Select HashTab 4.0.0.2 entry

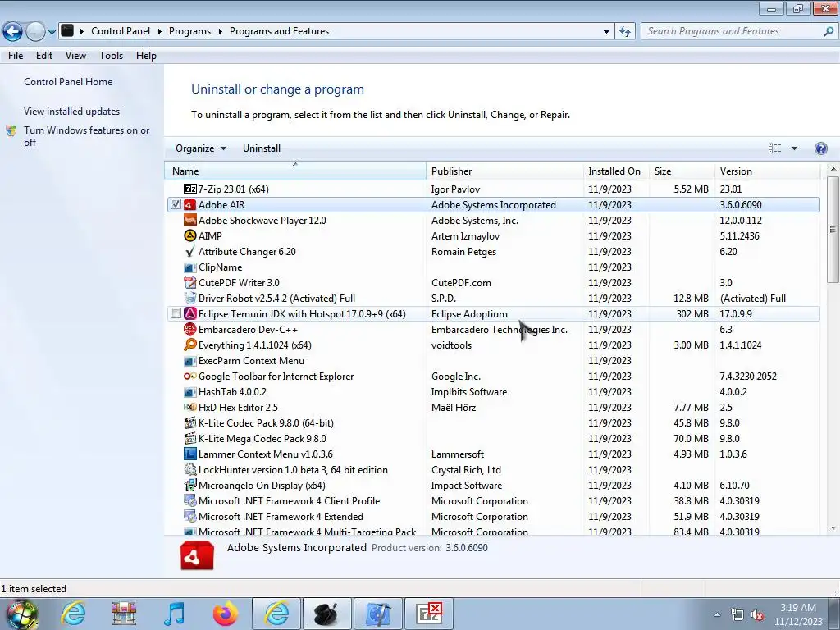pos(493,391)
